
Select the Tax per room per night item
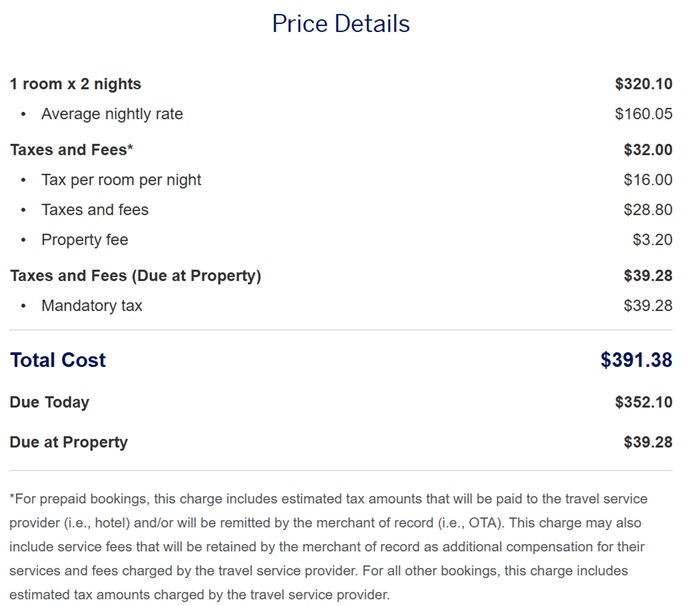pyautogui.click(x=121, y=180)
